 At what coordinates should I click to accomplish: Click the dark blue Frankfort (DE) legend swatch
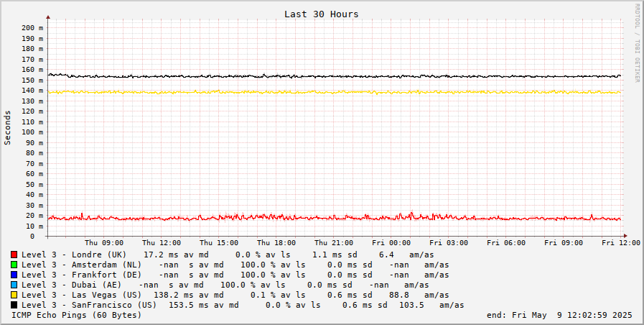(14, 275)
